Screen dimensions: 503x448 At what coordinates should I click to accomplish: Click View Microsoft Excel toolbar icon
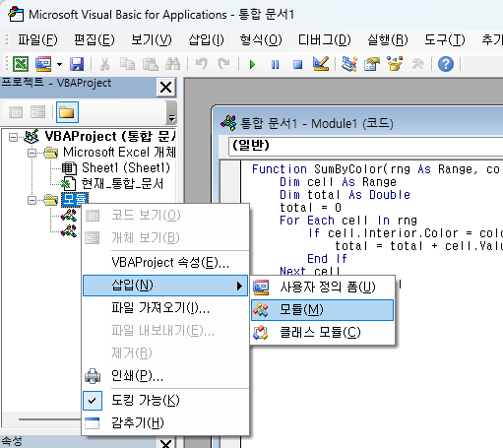click(x=21, y=64)
